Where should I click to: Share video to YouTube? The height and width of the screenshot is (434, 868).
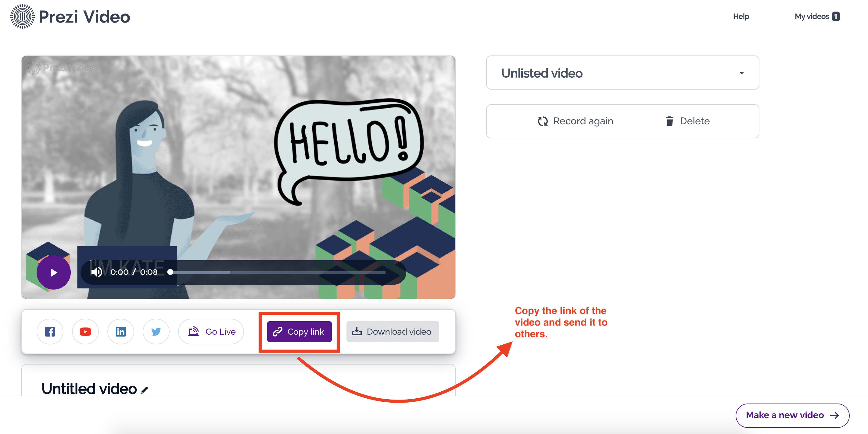pyautogui.click(x=85, y=332)
